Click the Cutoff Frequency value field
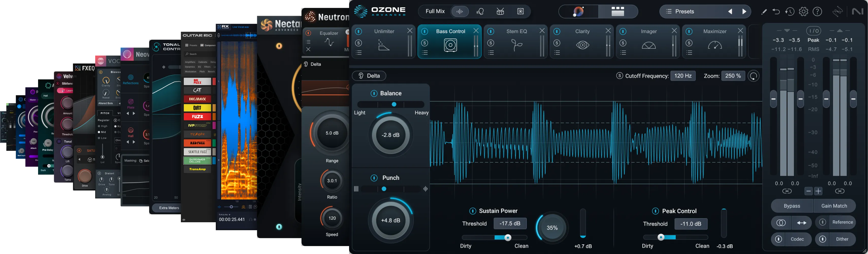Viewport: 868px width, 254px height. [x=683, y=75]
